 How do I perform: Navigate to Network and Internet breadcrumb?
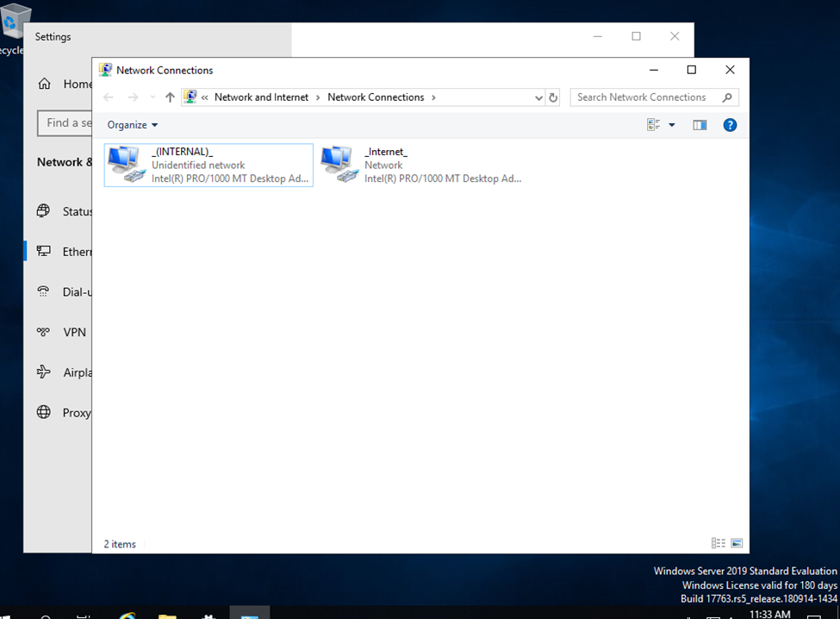tap(261, 97)
